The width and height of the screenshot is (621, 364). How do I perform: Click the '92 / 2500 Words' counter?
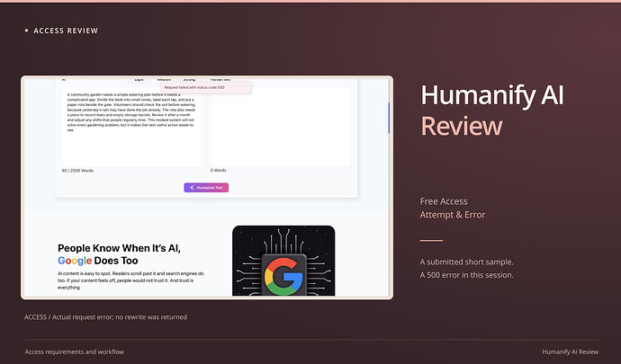pos(77,171)
